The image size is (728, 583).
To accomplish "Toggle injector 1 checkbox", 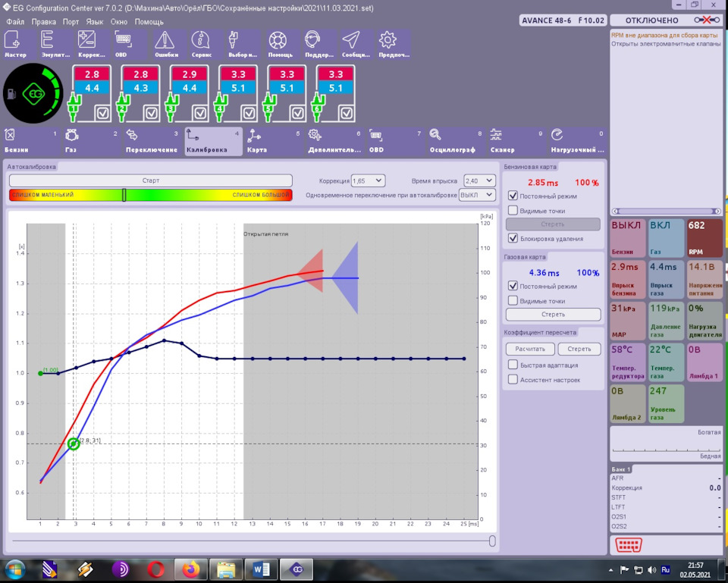I will 101,113.
